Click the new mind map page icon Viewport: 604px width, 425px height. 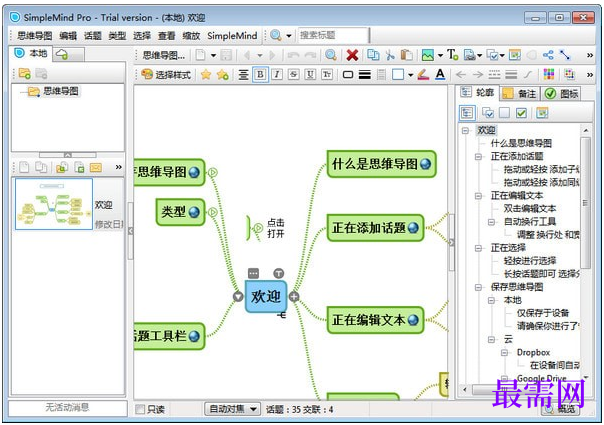200,55
